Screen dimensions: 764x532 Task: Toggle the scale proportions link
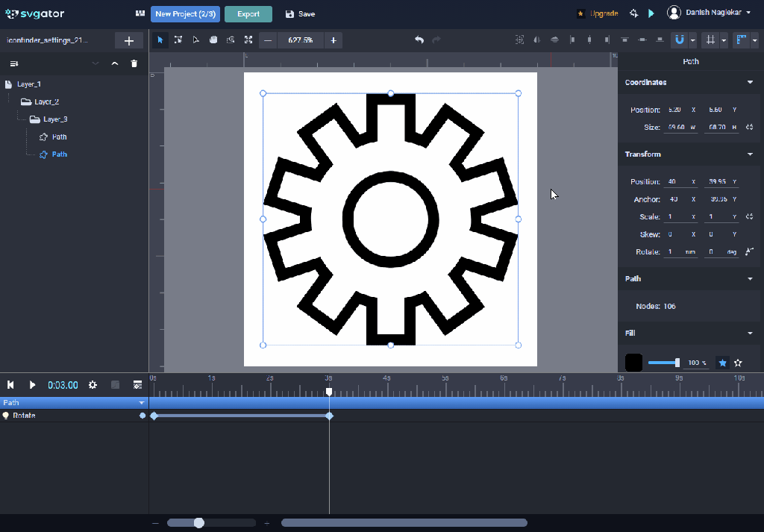click(x=749, y=217)
